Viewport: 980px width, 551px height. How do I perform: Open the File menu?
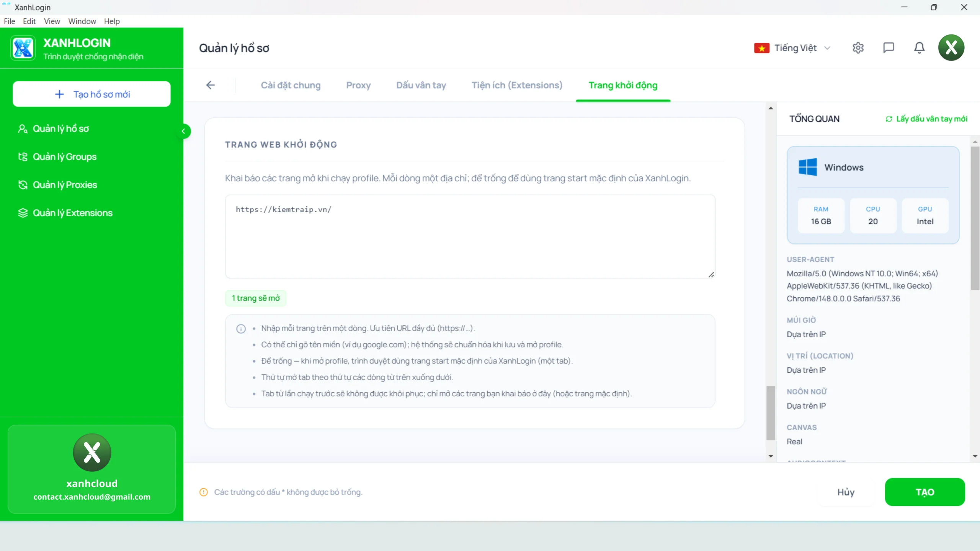click(x=10, y=21)
